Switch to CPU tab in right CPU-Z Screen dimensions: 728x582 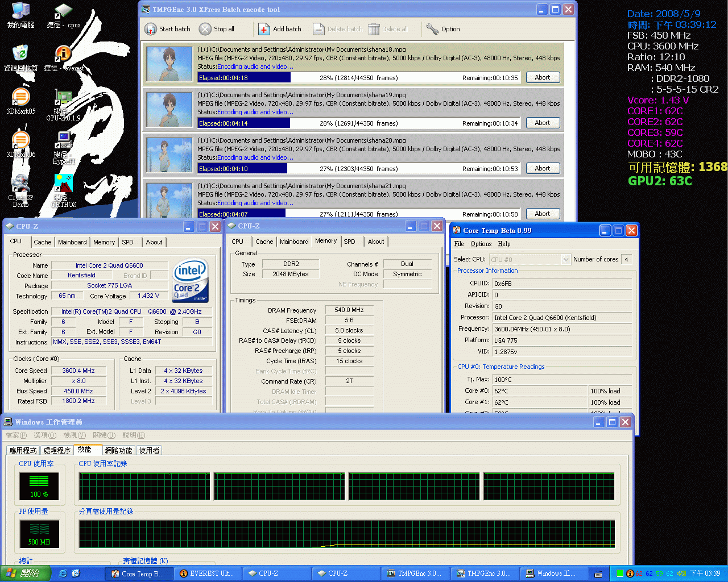tap(238, 242)
